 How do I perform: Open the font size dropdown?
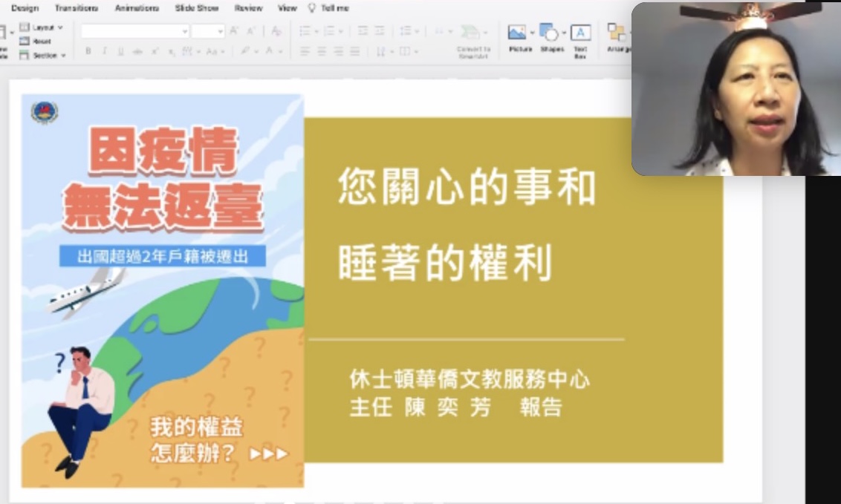(221, 32)
